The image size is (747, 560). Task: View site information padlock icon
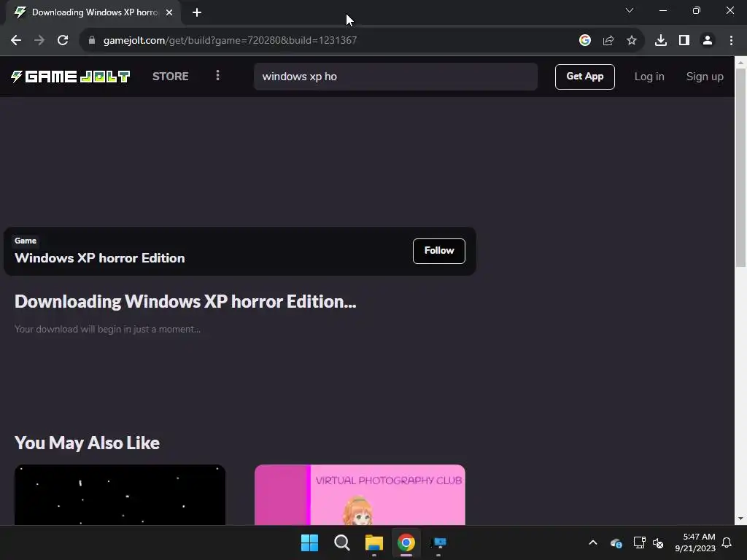(x=92, y=41)
